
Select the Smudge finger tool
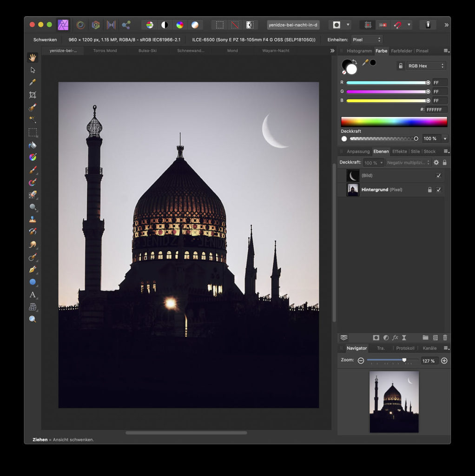click(33, 245)
